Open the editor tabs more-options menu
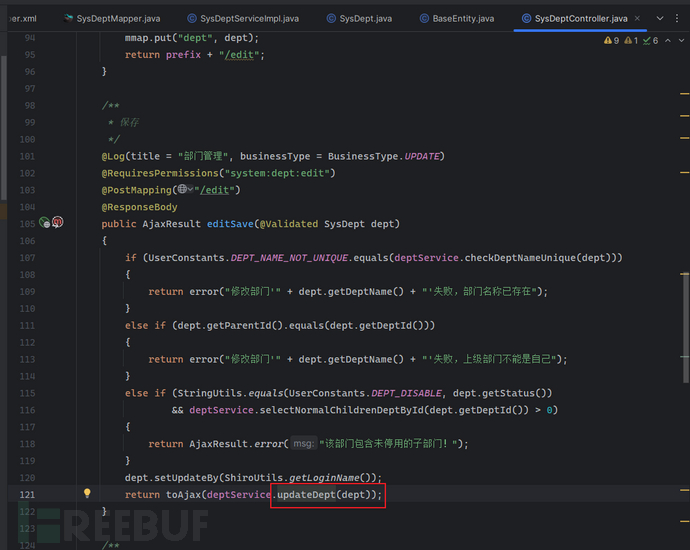Viewport: 690px width, 550px height. coord(677,18)
